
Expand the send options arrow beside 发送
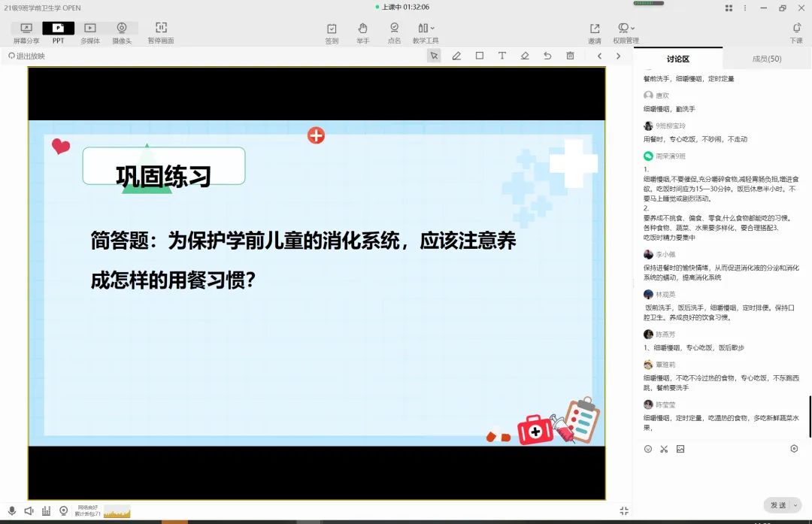pos(797,505)
